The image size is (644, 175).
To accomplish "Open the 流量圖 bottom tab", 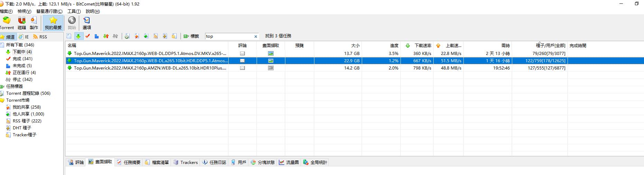I will point(289,162).
